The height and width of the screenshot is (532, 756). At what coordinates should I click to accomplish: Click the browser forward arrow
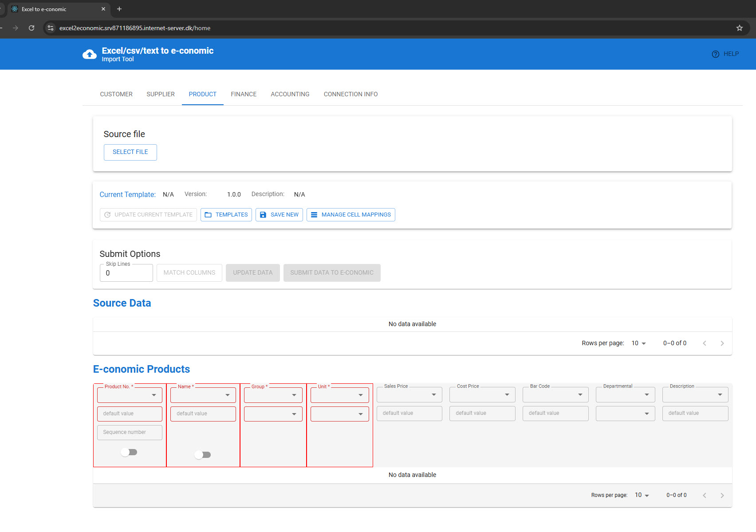coord(16,28)
